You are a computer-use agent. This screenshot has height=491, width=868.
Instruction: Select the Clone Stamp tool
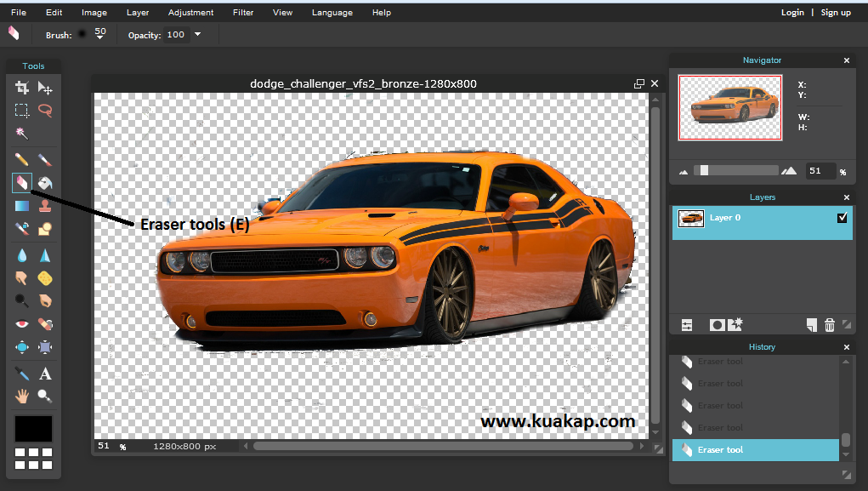[x=45, y=206]
